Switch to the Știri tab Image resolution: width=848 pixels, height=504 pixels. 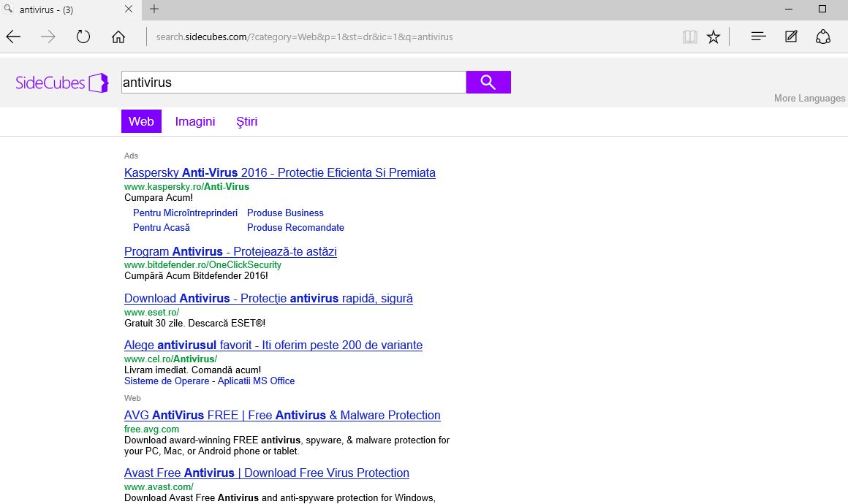click(246, 121)
